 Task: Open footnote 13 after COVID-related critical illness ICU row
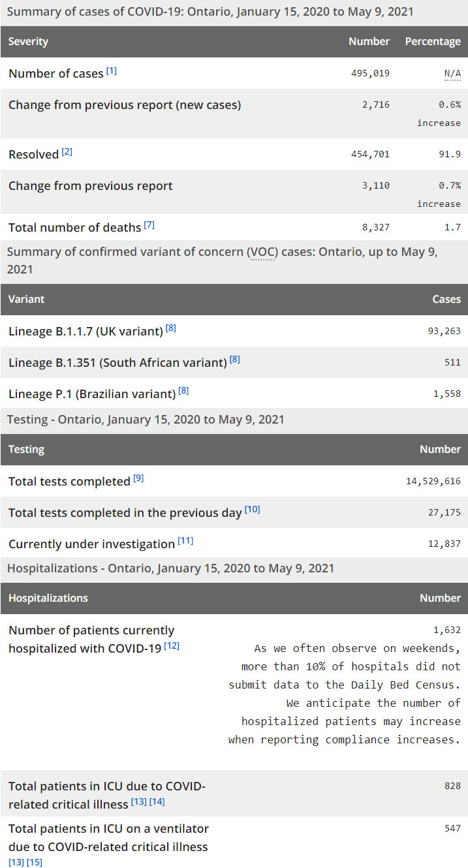(x=138, y=801)
